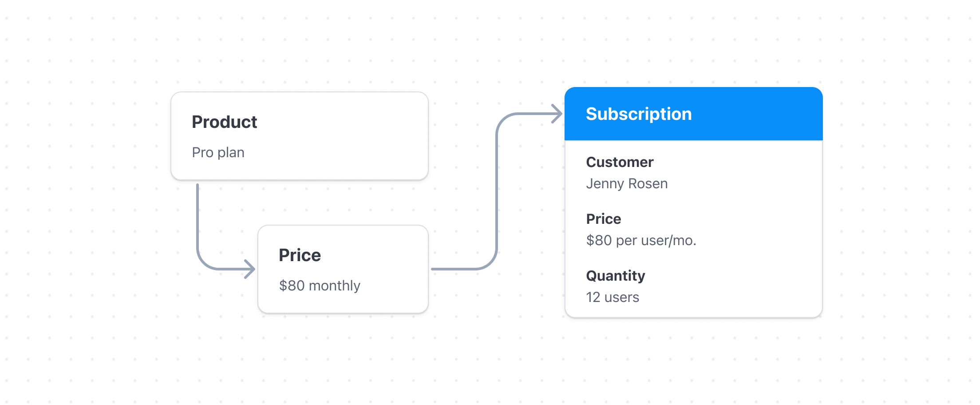Click the arrowhead pointing into the Price card
The height and width of the screenshot is (405, 980).
click(x=250, y=269)
